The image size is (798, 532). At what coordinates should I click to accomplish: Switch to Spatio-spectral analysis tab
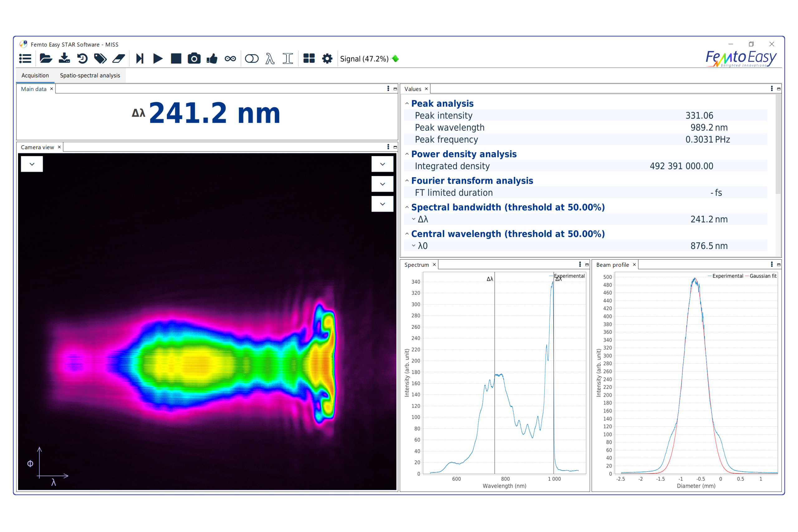90,75
